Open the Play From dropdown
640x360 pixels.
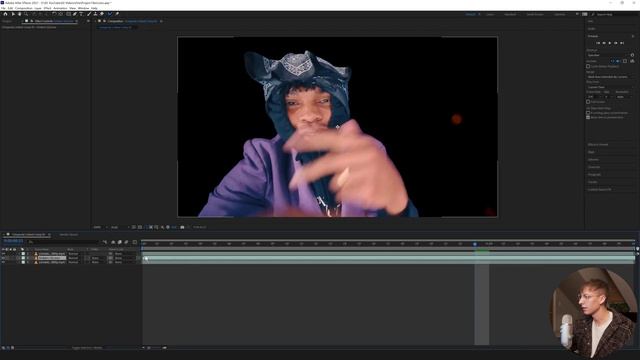point(610,87)
